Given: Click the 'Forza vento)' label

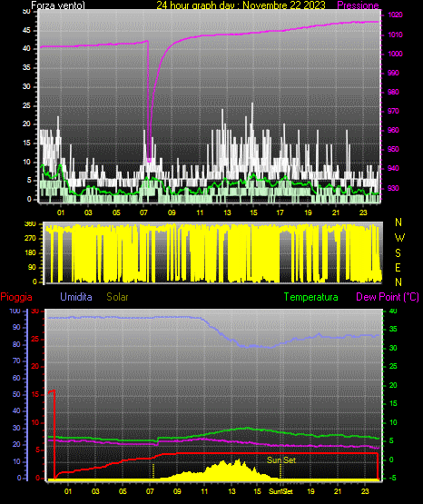Looking at the screenshot, I should (x=58, y=5).
